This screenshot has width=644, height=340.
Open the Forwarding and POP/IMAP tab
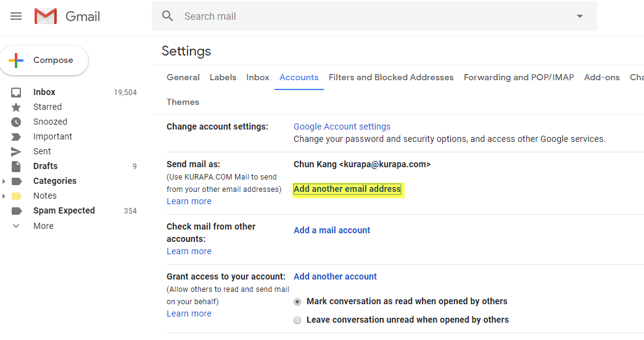click(518, 77)
